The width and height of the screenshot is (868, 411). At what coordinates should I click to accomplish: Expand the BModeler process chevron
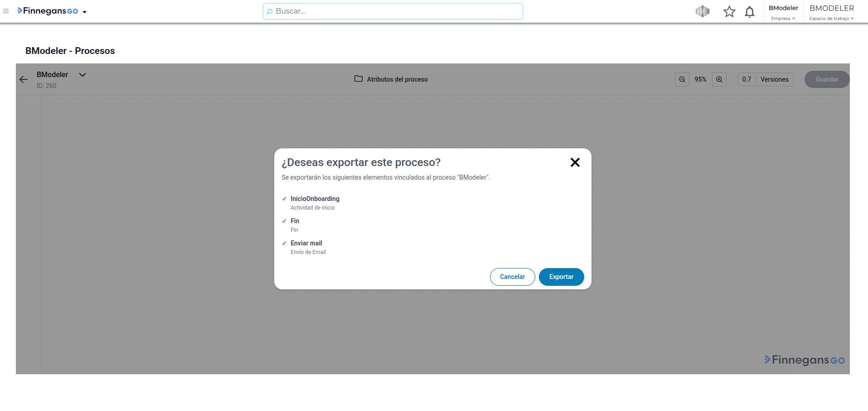point(82,75)
